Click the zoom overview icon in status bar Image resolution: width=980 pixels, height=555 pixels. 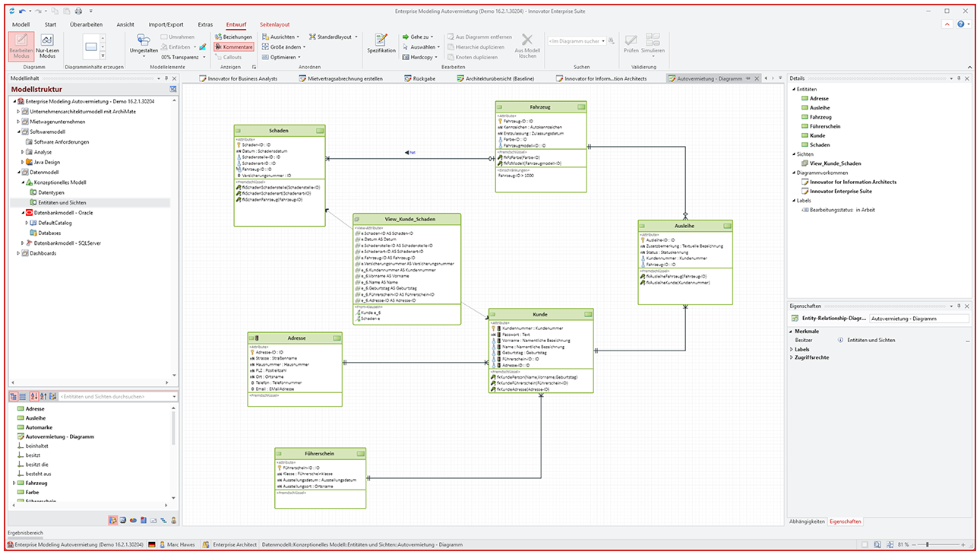(877, 545)
